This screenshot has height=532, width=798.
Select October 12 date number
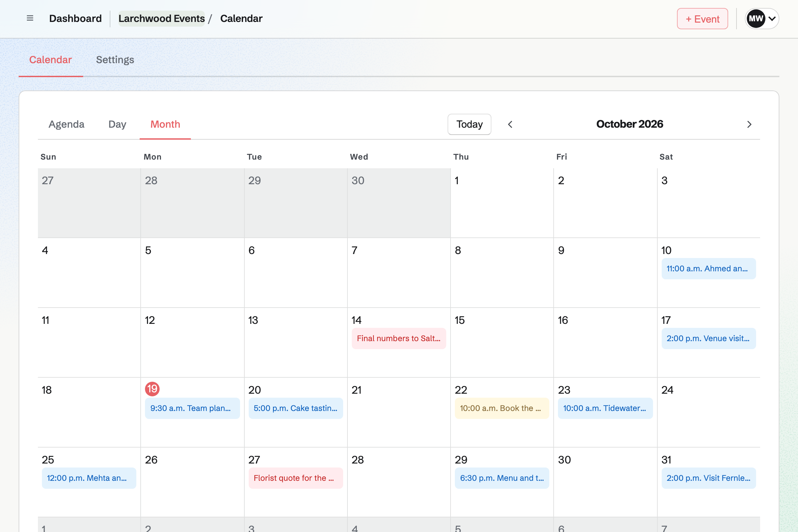[150, 320]
